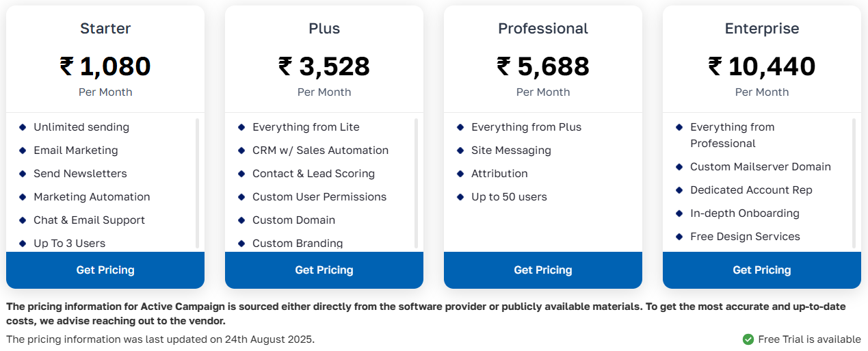Click the bullet beside Marketing Automation

point(23,197)
